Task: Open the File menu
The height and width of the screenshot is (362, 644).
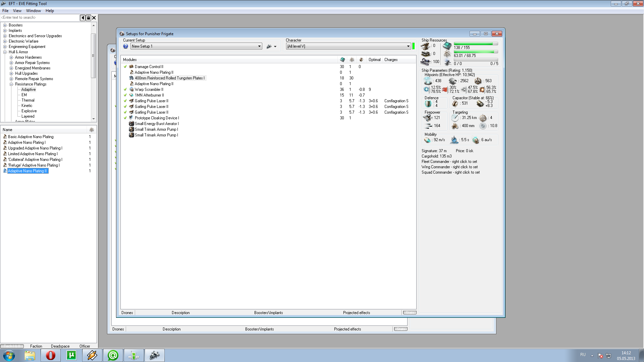Action: (5, 11)
